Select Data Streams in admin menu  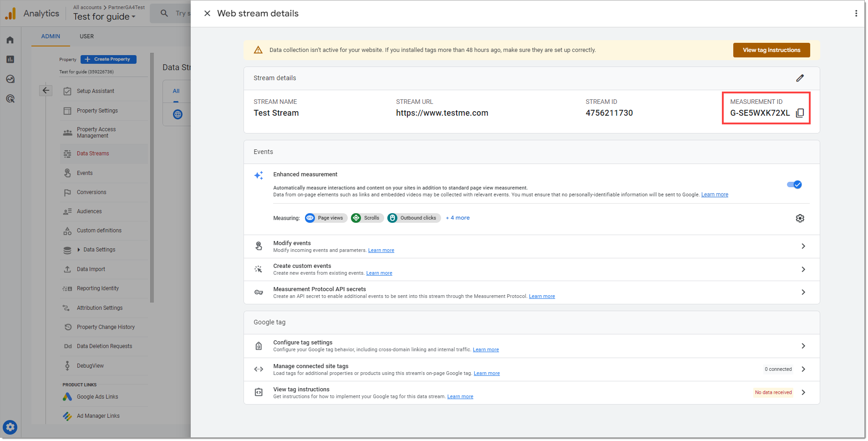pyautogui.click(x=93, y=154)
